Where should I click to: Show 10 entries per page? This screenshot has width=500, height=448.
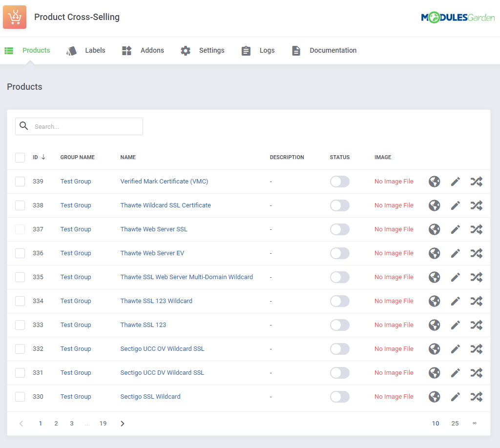click(436, 424)
